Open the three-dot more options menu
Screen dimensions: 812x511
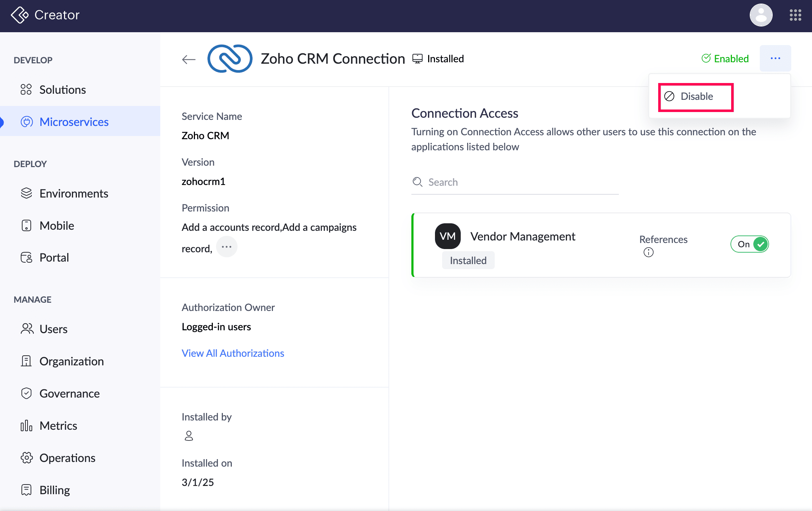pos(775,58)
